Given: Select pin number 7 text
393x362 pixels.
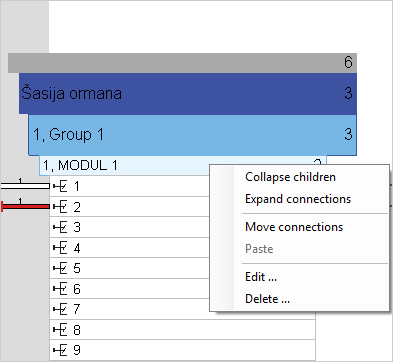Looking at the screenshot, I should point(77,309).
